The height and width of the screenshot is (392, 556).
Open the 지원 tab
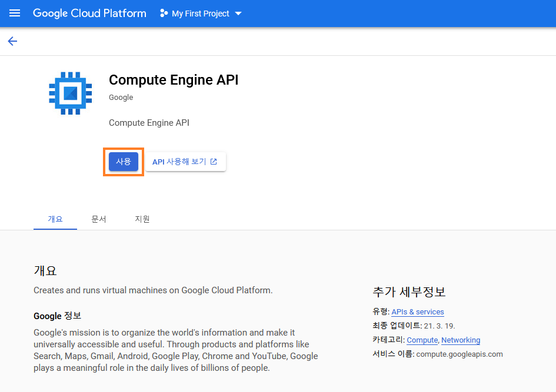point(142,219)
